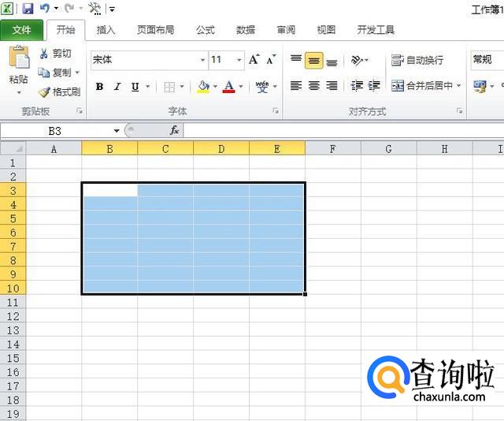Image resolution: width=504 pixels, height=421 pixels.
Task: Expand 合并后居中 dropdown arrow
Action: (x=458, y=86)
